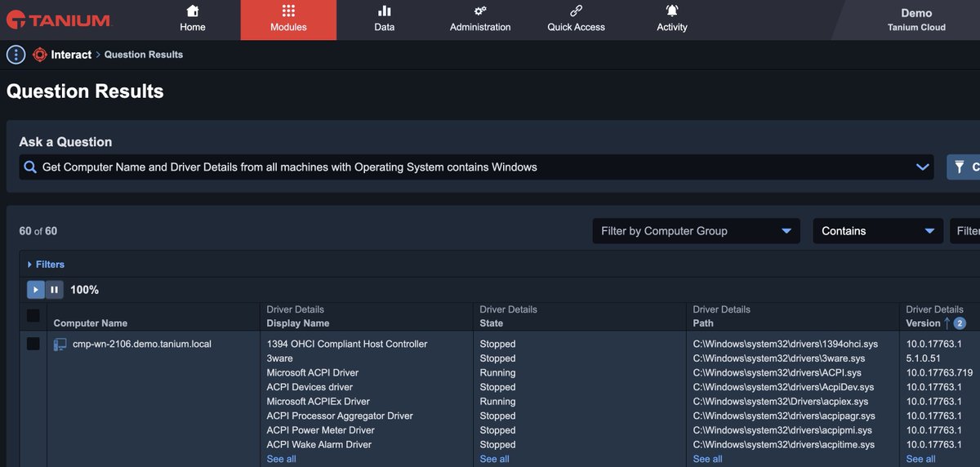The image size is (980, 467).
Task: Go to Interact breadcrumb link
Action: point(71,55)
